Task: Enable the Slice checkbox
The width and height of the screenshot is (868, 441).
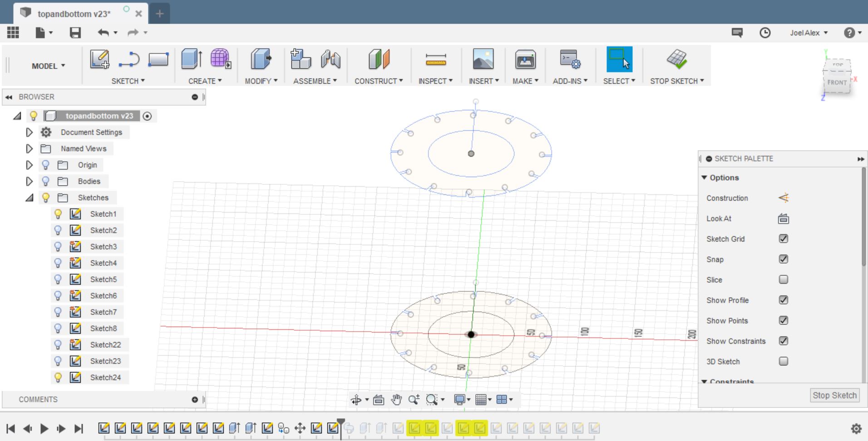Action: coord(784,280)
